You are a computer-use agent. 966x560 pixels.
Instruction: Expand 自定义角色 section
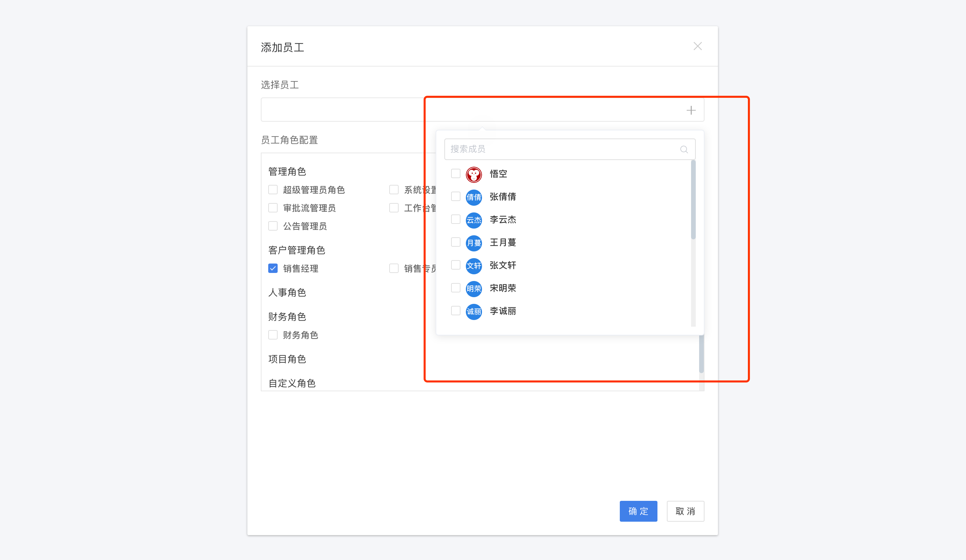[x=291, y=383]
